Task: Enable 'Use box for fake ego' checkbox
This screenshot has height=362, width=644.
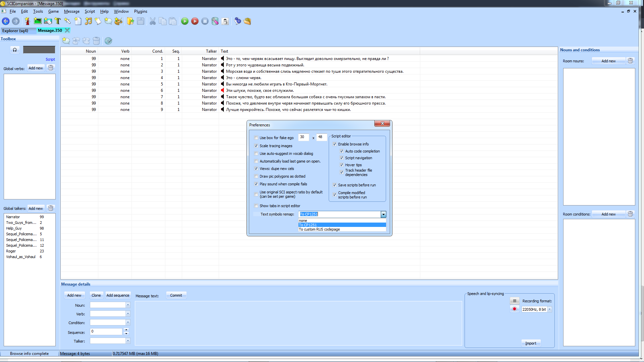Action: point(256,138)
